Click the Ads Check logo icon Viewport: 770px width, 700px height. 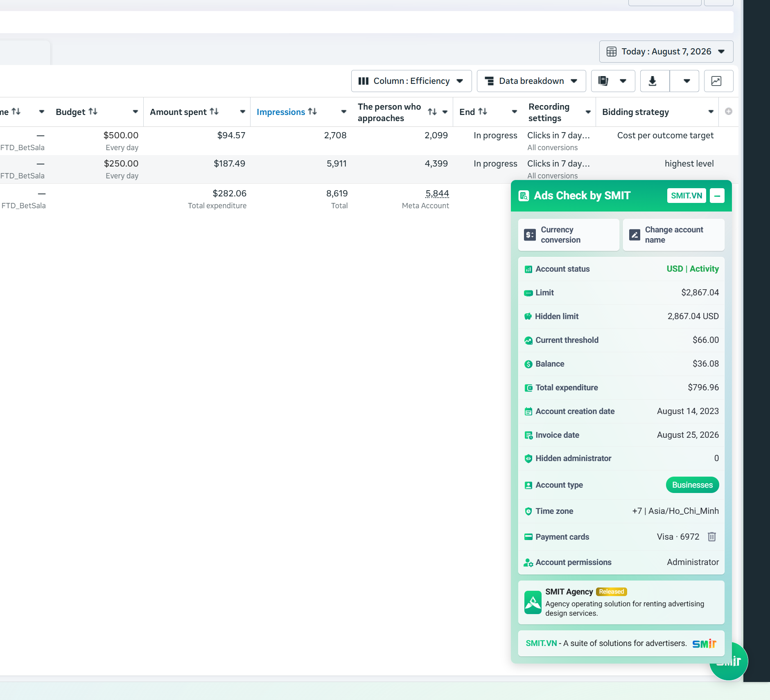coord(524,196)
